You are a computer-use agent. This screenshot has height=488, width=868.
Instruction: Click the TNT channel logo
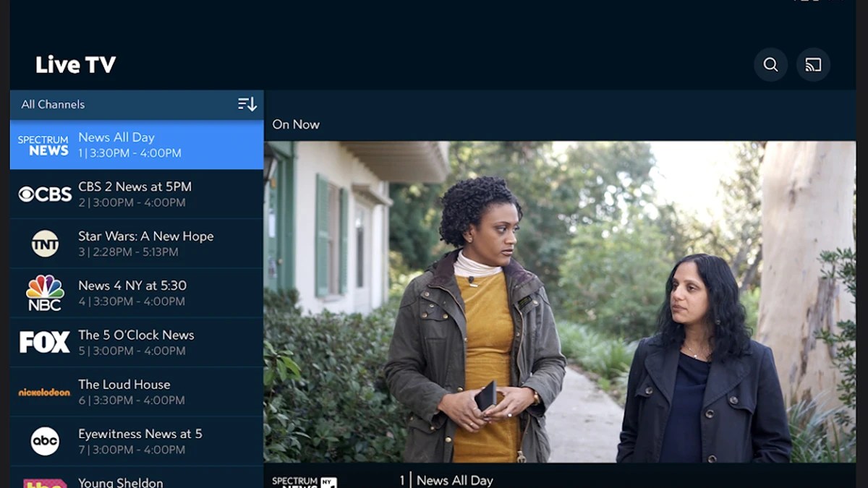[43, 242]
